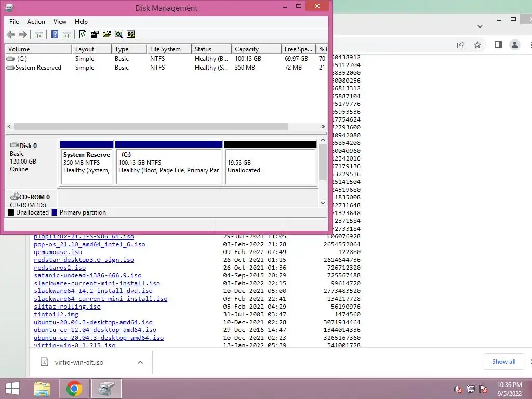Click the disk pane scroll down arrow
This screenshot has height=399, width=532.
pos(323,203)
